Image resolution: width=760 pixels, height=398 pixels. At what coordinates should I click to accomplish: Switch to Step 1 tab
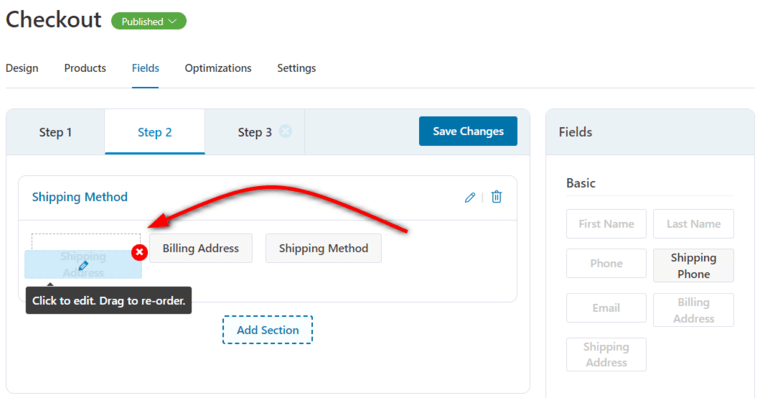pyautogui.click(x=55, y=132)
